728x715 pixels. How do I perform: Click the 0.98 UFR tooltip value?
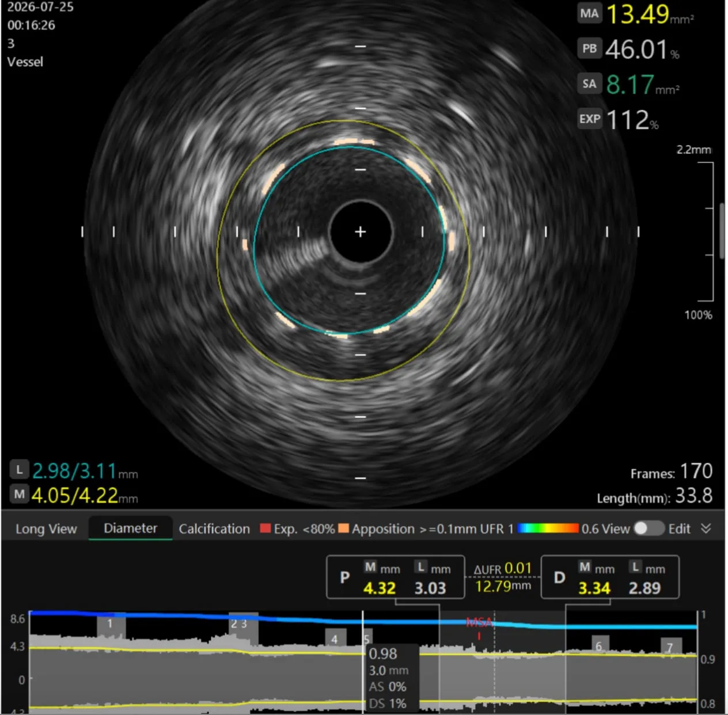383,654
